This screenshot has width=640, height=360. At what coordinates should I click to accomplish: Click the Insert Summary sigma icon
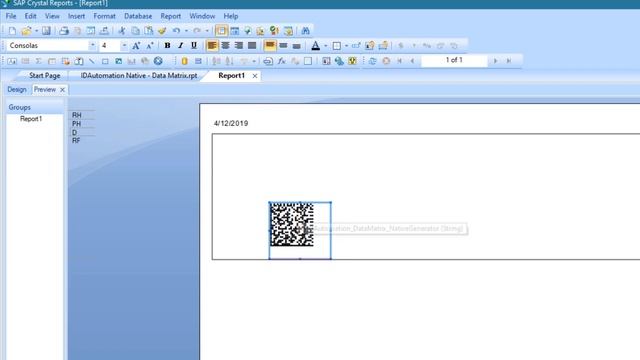click(x=39, y=61)
